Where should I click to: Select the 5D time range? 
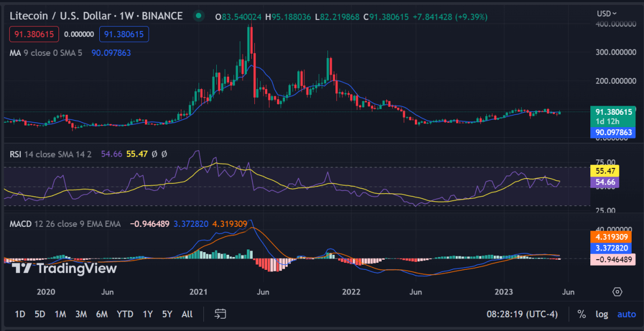40,314
